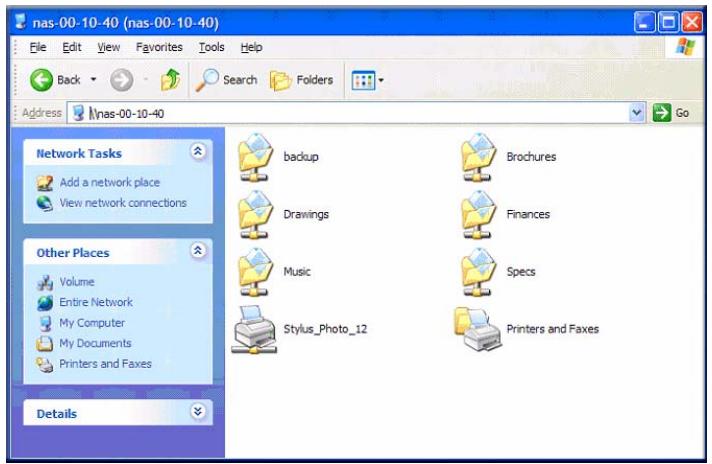Select the Finances folder name label
This screenshot has width=712, height=464.
coord(528,214)
